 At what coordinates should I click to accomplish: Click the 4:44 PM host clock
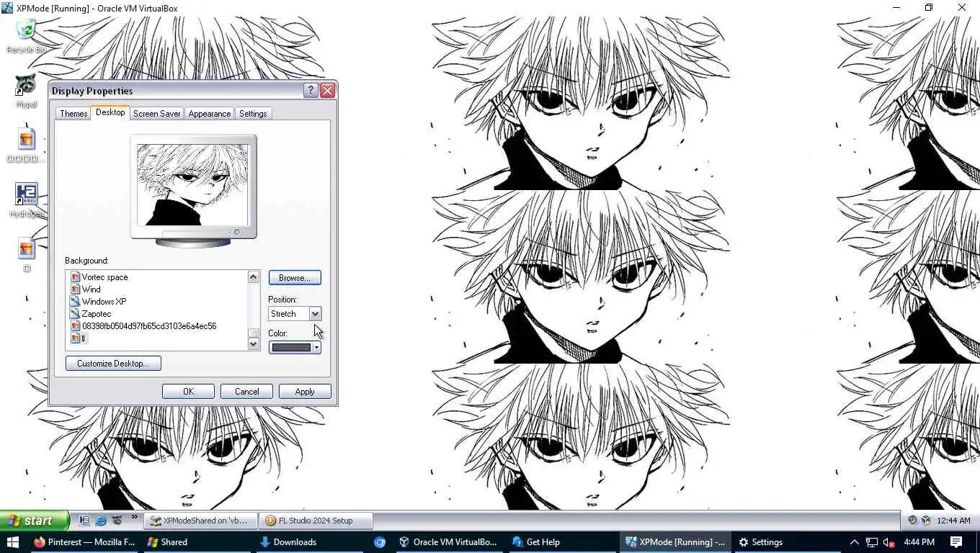point(919,542)
